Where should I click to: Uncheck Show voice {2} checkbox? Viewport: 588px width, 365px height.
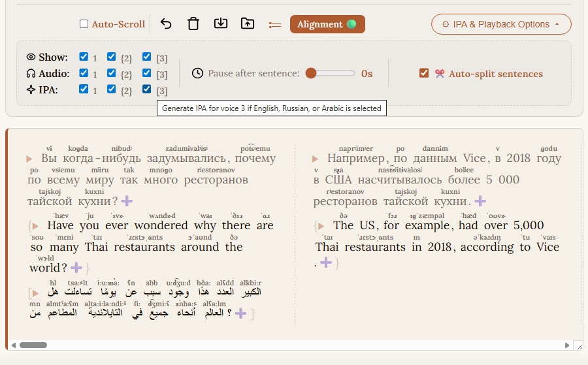[111, 57]
